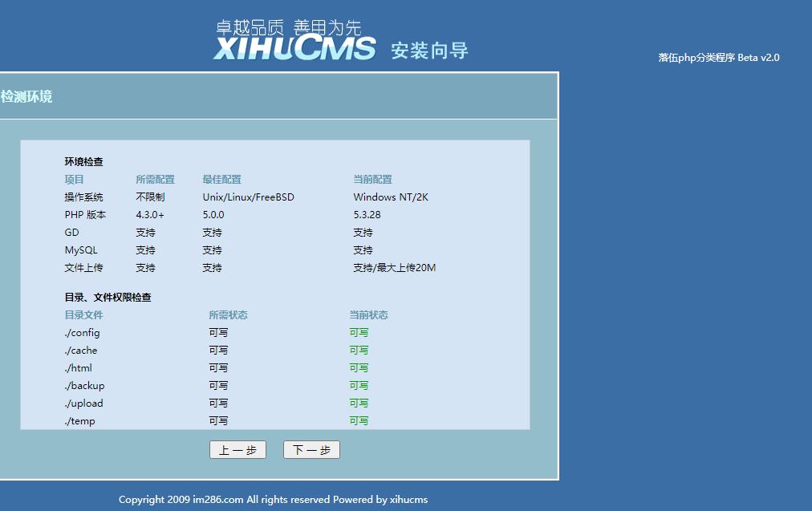The width and height of the screenshot is (812, 511).
Task: Click the green 可写 status for ./backup
Action: coord(359,386)
